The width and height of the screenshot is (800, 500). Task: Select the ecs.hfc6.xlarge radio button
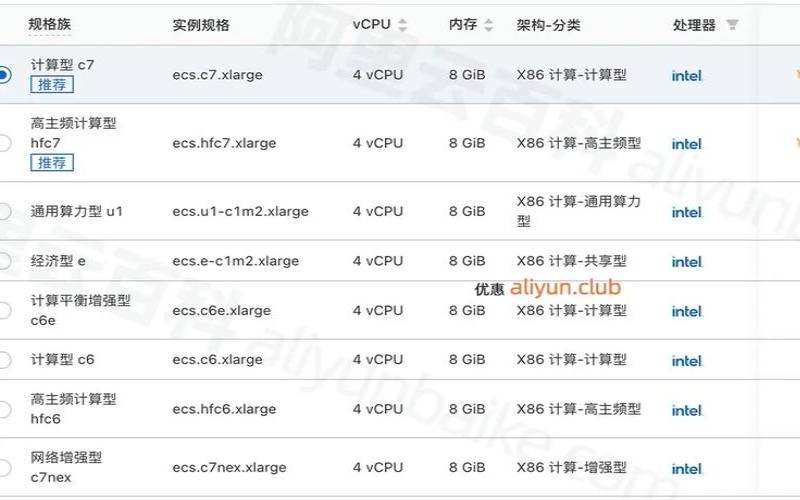[x=4, y=409]
